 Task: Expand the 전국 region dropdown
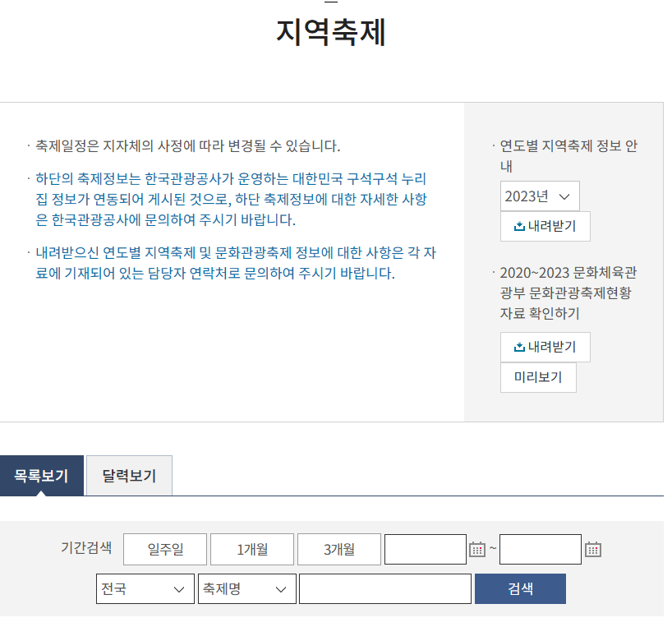pyautogui.click(x=145, y=589)
